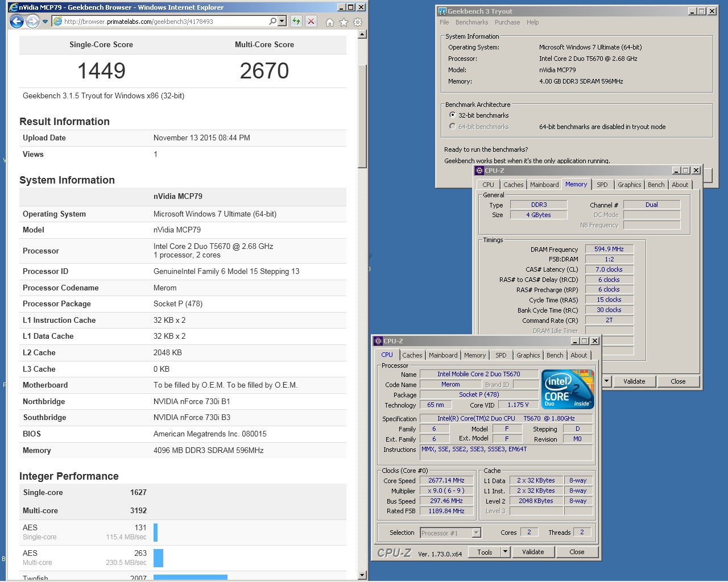Switch to Memory tab in front CPU-Z window
The height and width of the screenshot is (582, 728).
click(x=475, y=355)
